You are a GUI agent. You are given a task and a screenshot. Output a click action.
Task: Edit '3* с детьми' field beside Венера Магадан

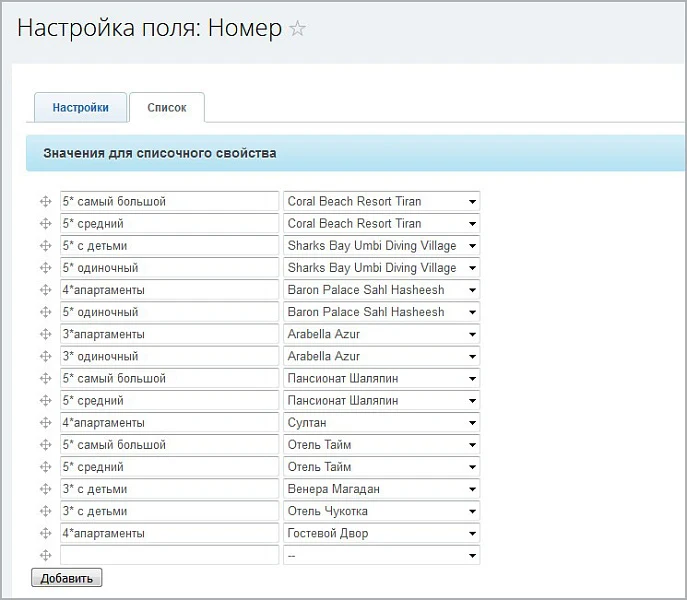pyautogui.click(x=170, y=489)
